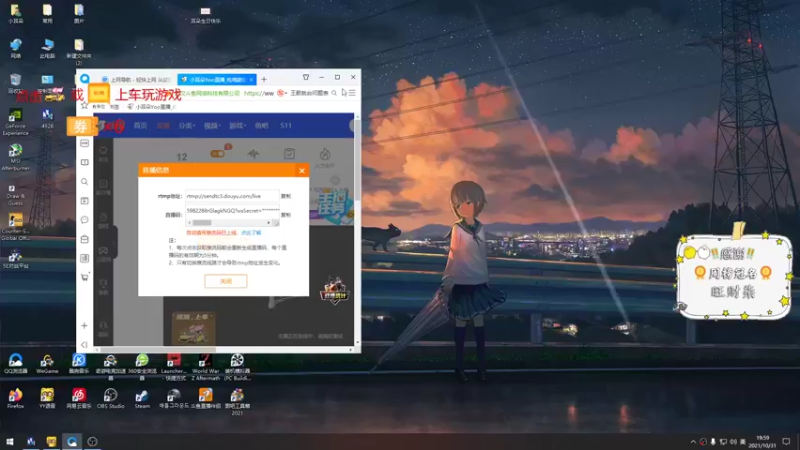Open the taskbar clock showing 19:59

point(763,442)
